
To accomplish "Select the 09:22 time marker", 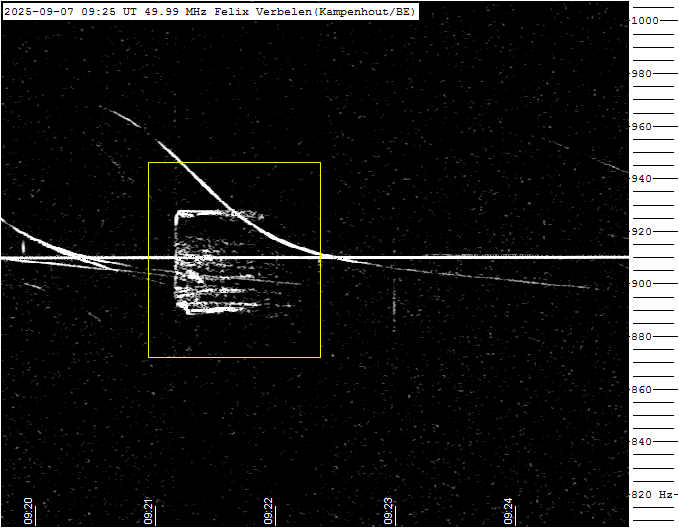I will click(x=269, y=511).
